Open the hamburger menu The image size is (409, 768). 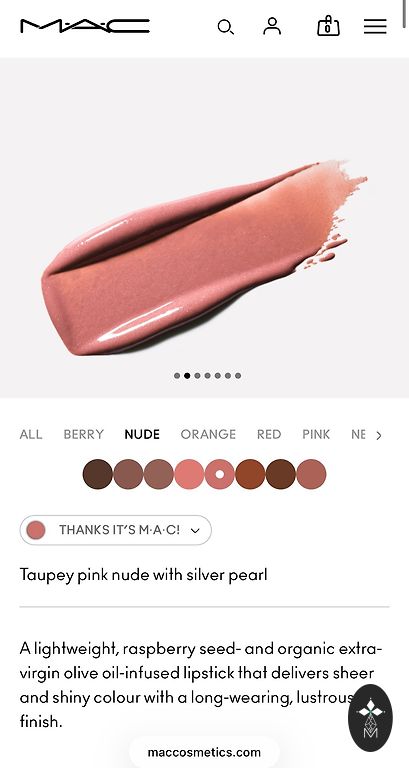pyautogui.click(x=375, y=26)
